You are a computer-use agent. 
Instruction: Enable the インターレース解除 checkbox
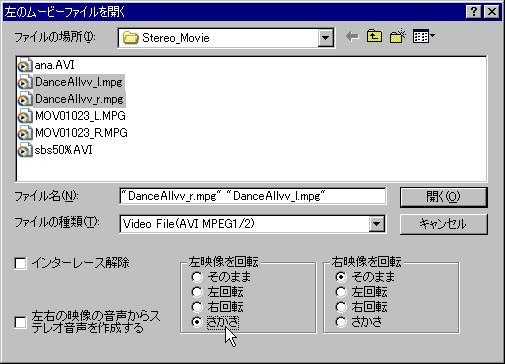coord(20,263)
